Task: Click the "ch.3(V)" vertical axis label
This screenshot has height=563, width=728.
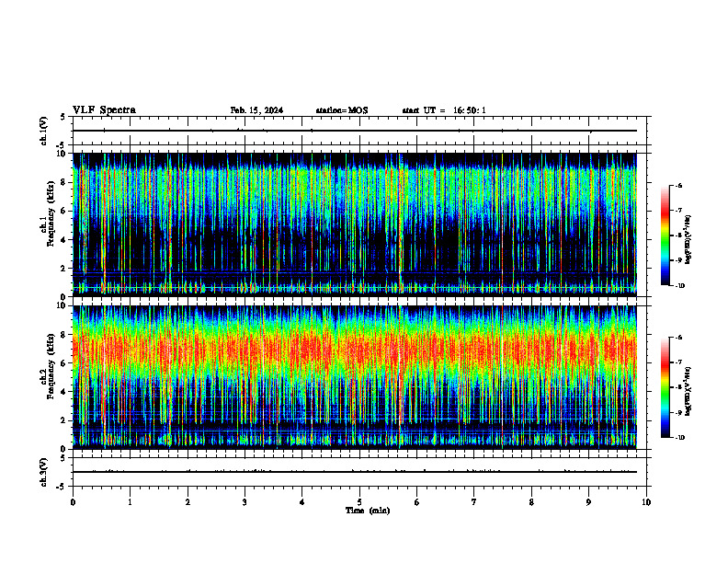Action: tap(44, 472)
